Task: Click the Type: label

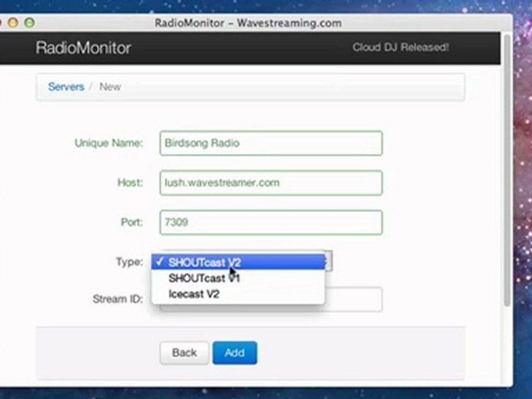Action: click(x=129, y=262)
